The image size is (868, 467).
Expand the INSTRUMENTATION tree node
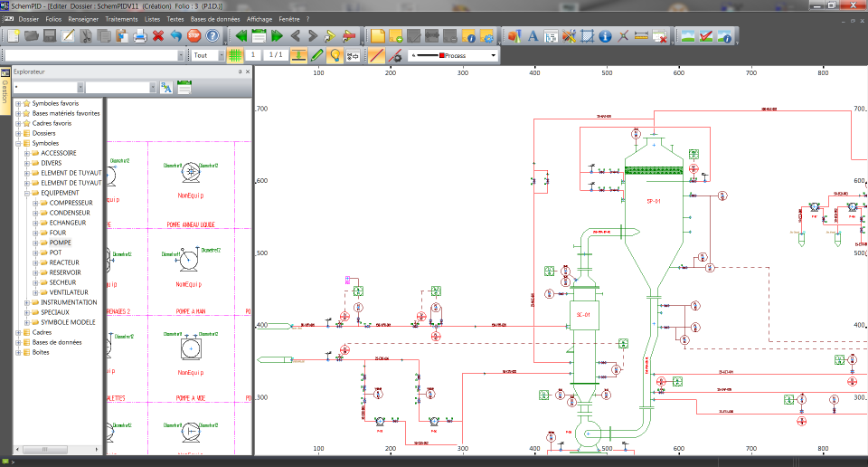click(x=26, y=302)
